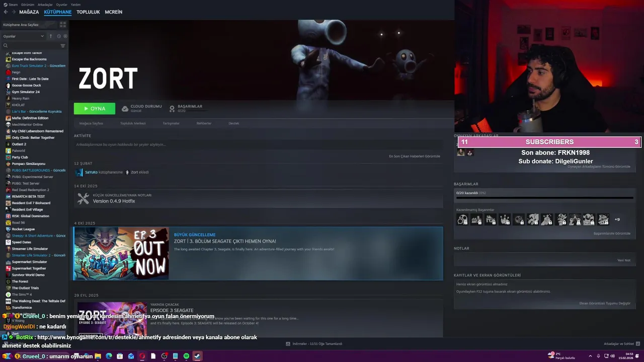Go to the MAĞAZA tab
This screenshot has height=362, width=644.
(29, 12)
